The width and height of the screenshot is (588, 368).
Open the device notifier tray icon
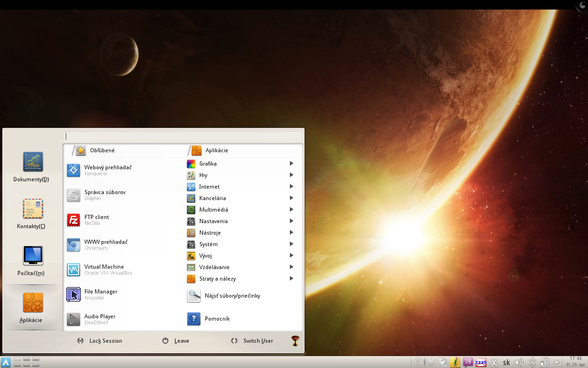(545, 362)
